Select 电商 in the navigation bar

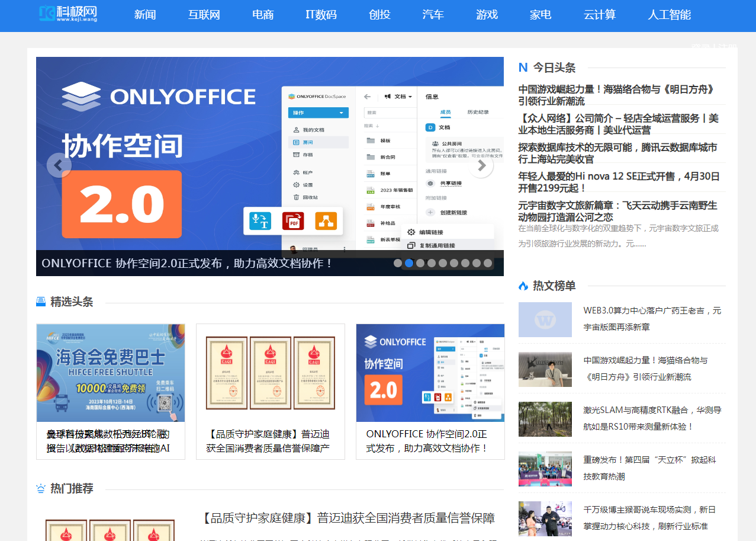263,15
